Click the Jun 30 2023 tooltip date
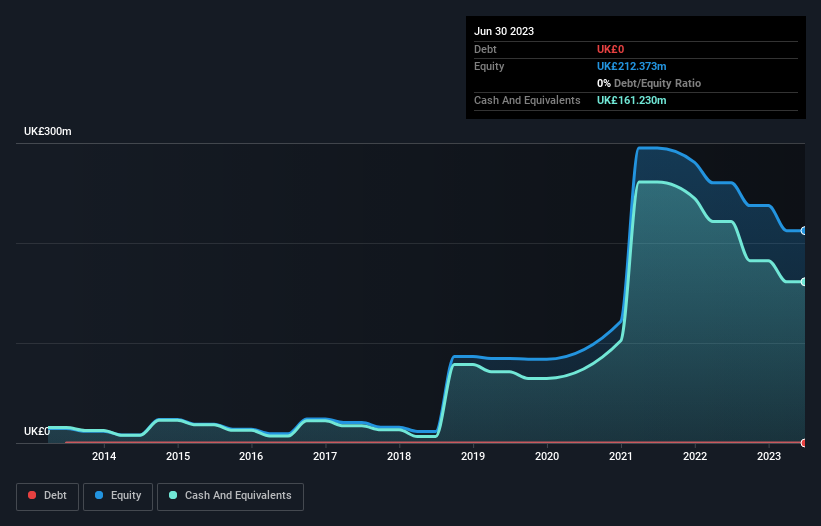Viewport: 821px width, 526px height. coord(504,31)
